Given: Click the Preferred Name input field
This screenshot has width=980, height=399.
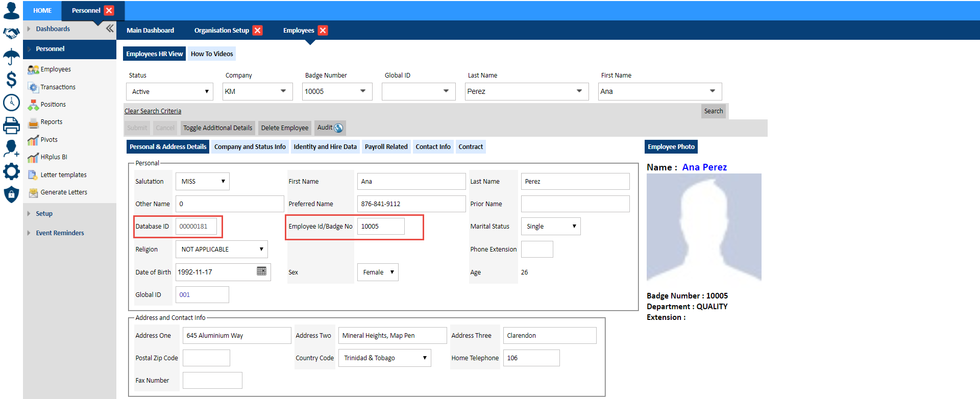Looking at the screenshot, I should (411, 204).
